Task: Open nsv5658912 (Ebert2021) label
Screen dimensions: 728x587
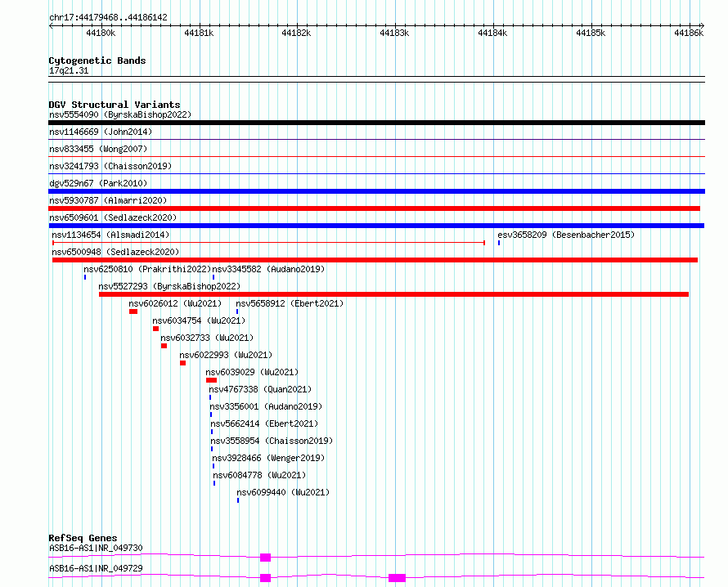Action: click(290, 303)
